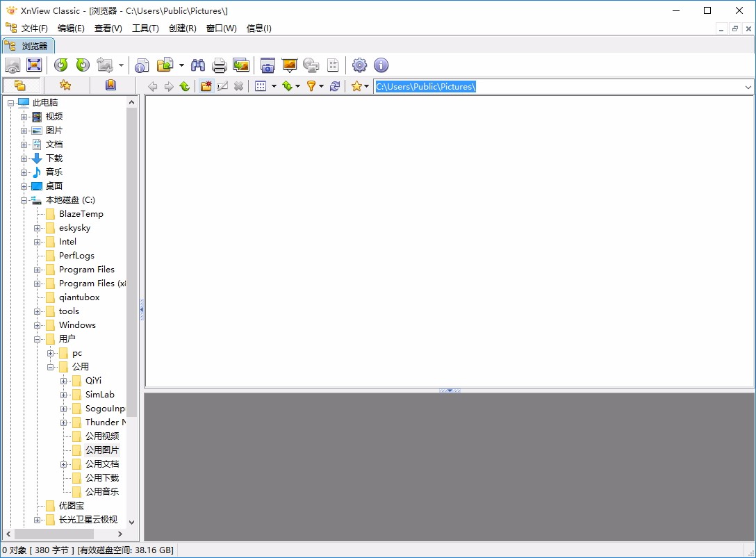
Task: Open the view mode dropdown
Action: pyautogui.click(x=274, y=85)
